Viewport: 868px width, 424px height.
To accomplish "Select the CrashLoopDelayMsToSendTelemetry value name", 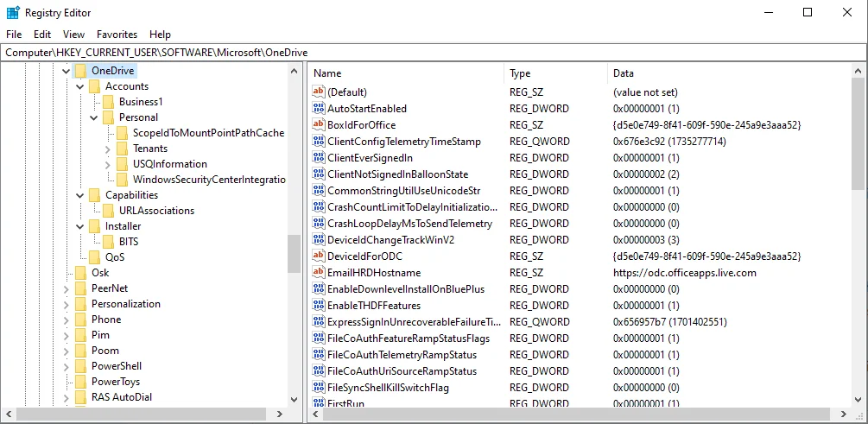I will click(x=409, y=224).
